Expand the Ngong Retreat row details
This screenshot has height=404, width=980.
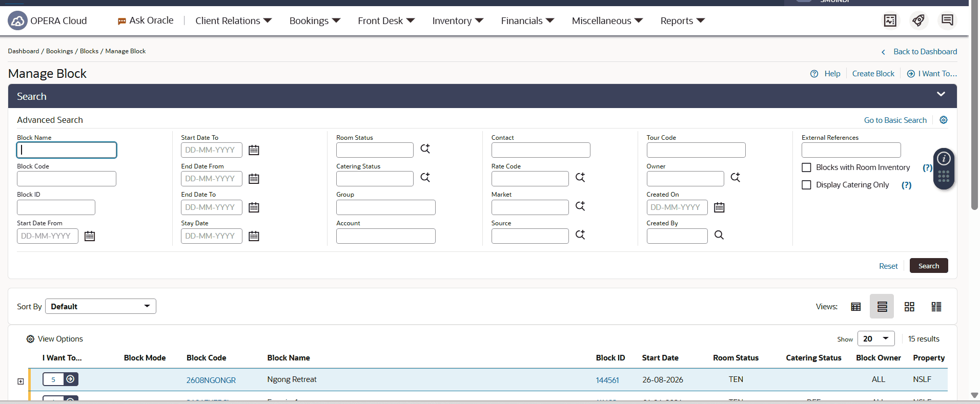[x=21, y=381]
